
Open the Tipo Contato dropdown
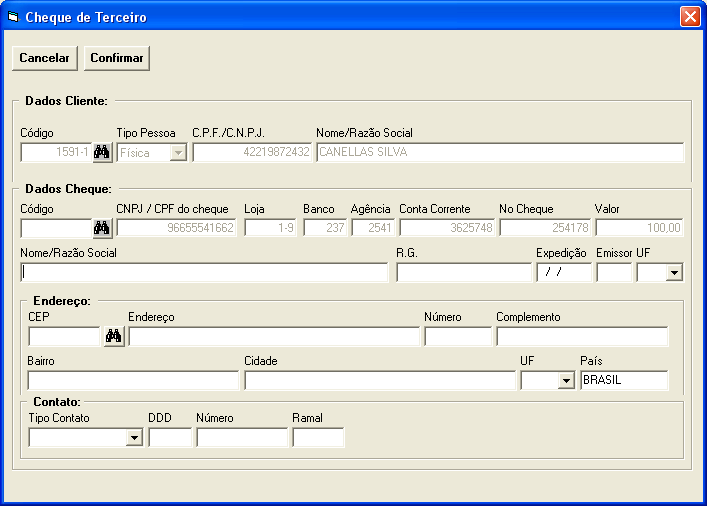click(x=134, y=437)
